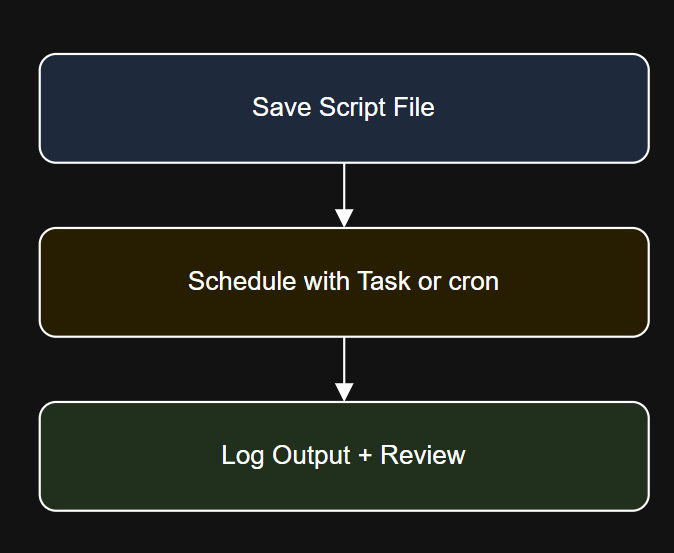674x553 pixels.
Task: Click the connector line between Schedule and Log Output
Action: pos(344,361)
